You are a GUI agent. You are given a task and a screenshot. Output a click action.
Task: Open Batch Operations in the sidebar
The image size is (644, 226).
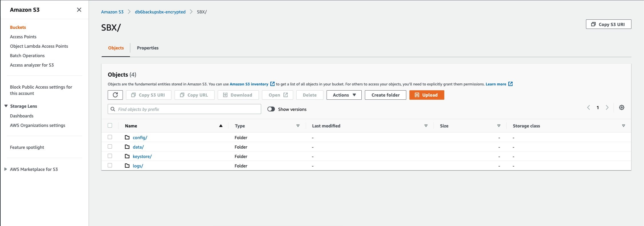click(x=27, y=56)
